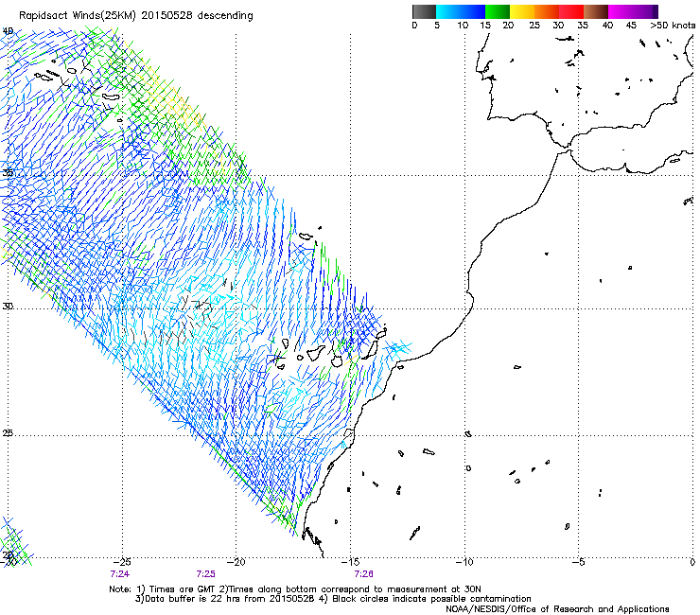This screenshot has width=700, height=615.
Task: Select the green 15-20 knots color segment
Action: (498, 11)
